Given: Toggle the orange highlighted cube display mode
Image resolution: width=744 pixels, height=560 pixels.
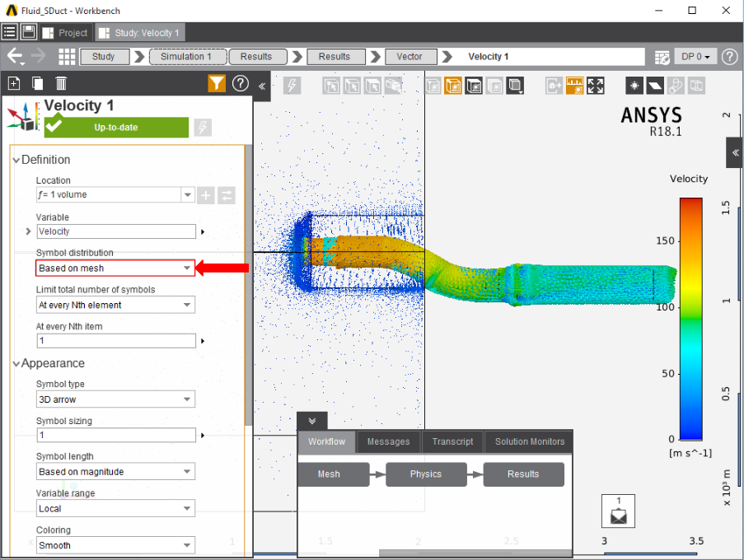Looking at the screenshot, I should pos(453,86).
